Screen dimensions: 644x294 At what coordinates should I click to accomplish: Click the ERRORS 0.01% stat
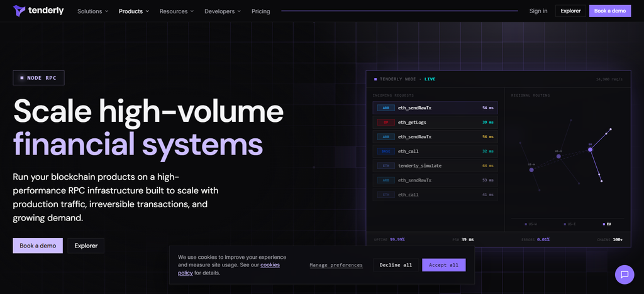tap(536, 239)
